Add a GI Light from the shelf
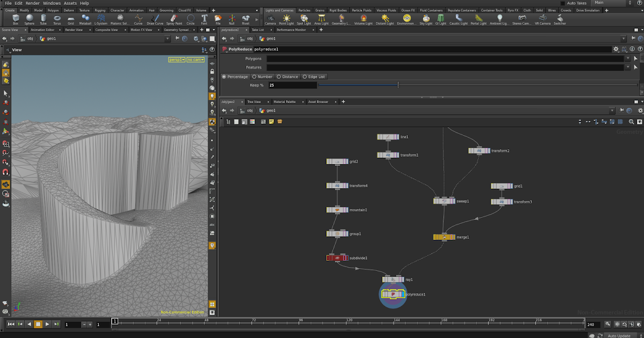This screenshot has width=644, height=338. [x=441, y=20]
